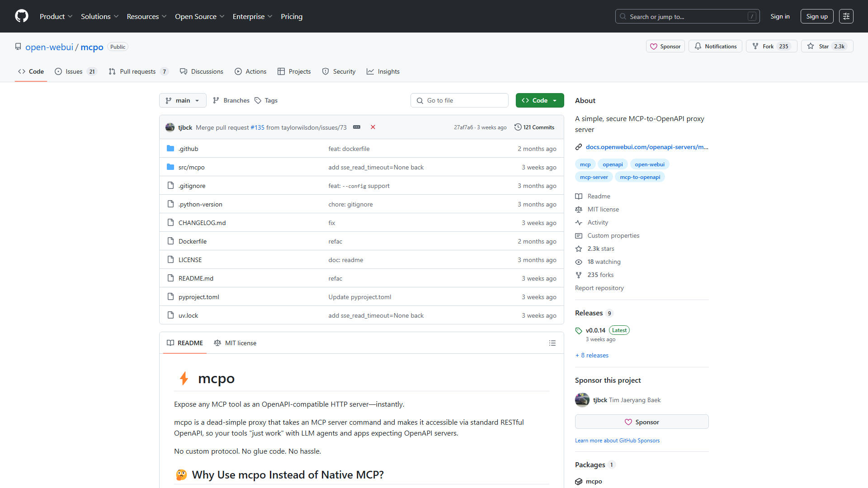This screenshot has width=868, height=488.
Task: Click the LICENSE file icon
Action: point(170,260)
